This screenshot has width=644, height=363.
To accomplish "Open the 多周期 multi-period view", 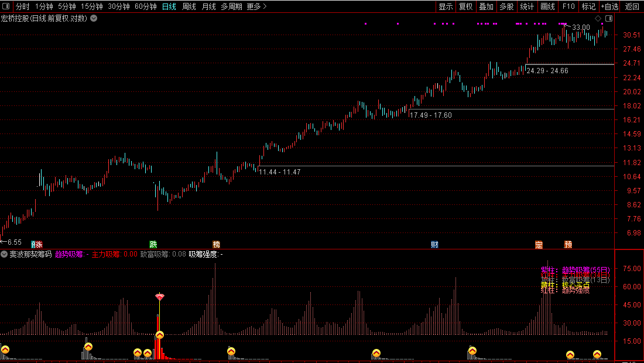I will [x=231, y=6].
